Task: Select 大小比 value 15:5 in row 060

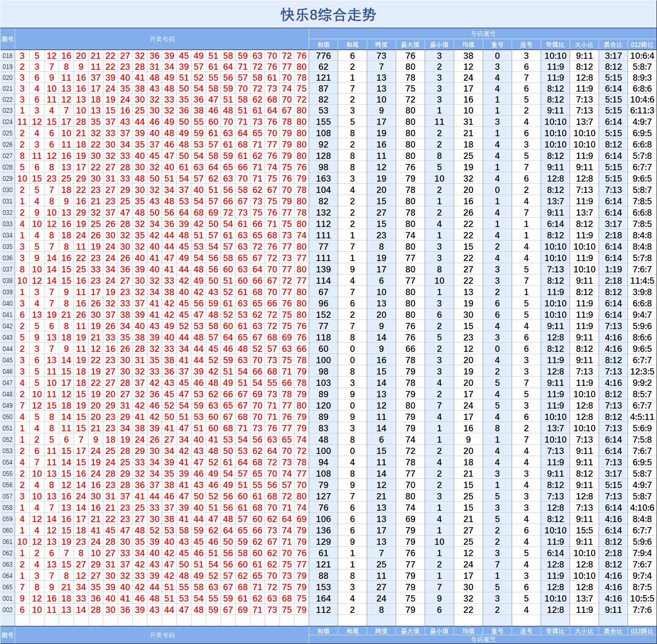Action: (584, 531)
